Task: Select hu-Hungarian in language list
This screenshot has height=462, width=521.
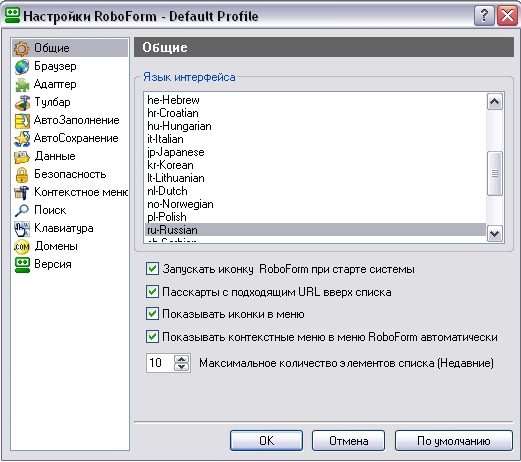Action: pos(315,126)
